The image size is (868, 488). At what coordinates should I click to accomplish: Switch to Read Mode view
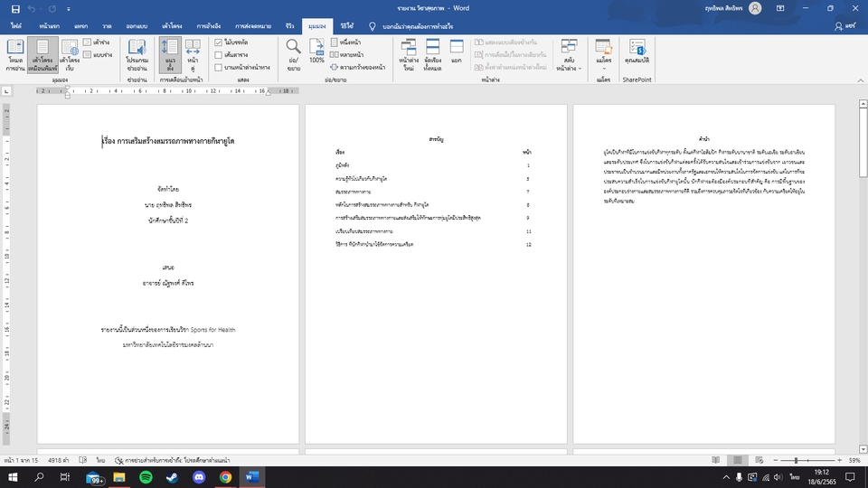15,55
